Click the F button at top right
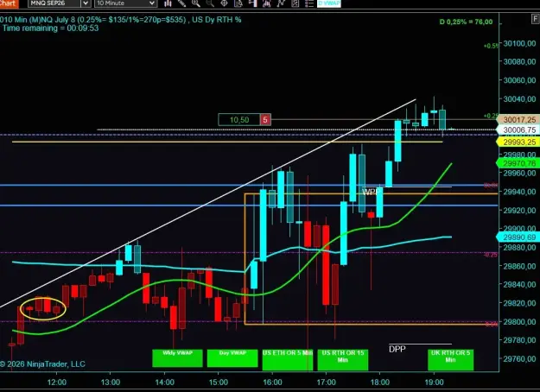540x392 pixels. click(535, 19)
